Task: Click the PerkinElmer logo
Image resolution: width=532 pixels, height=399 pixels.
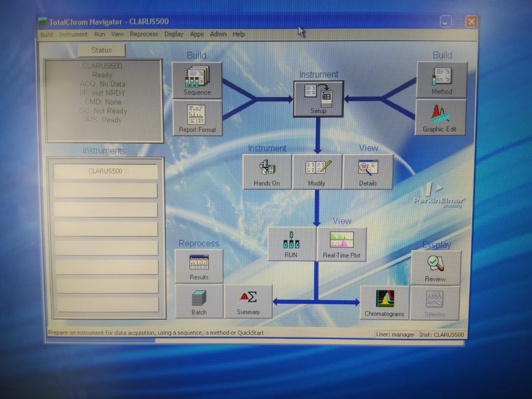Action: click(439, 196)
